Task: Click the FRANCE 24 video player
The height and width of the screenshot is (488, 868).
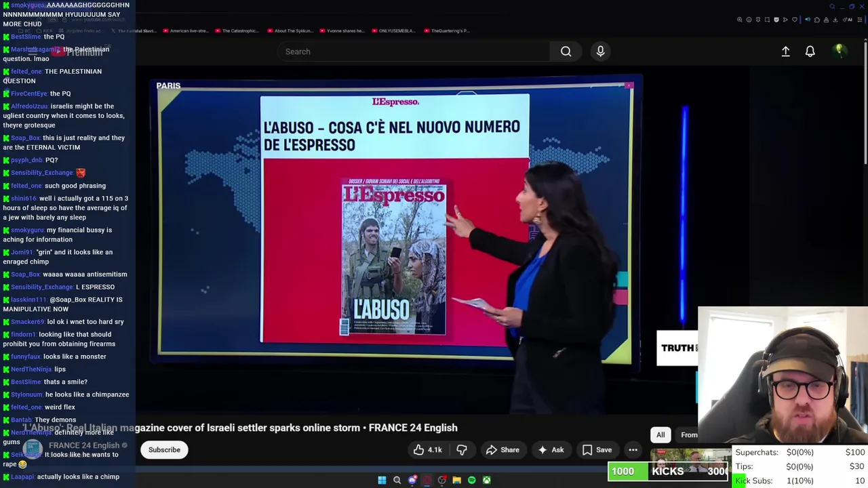Action: click(396, 241)
